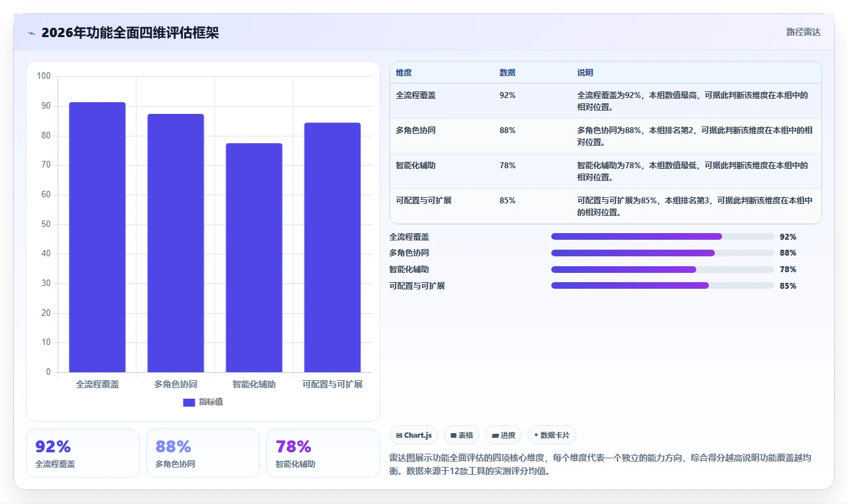Screen dimensions: 848x504
Task: Click the y-axis label 50
Action: click(46, 224)
